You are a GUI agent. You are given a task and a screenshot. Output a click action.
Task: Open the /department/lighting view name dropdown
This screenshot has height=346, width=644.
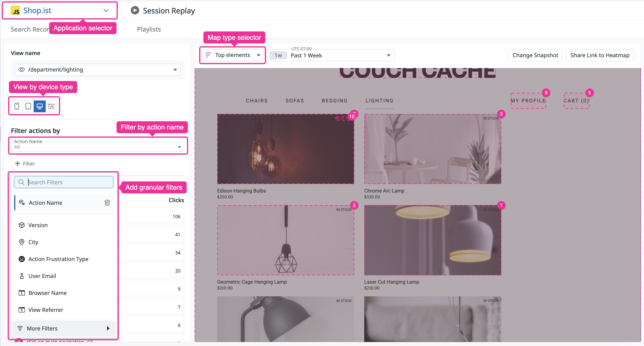[97, 69]
